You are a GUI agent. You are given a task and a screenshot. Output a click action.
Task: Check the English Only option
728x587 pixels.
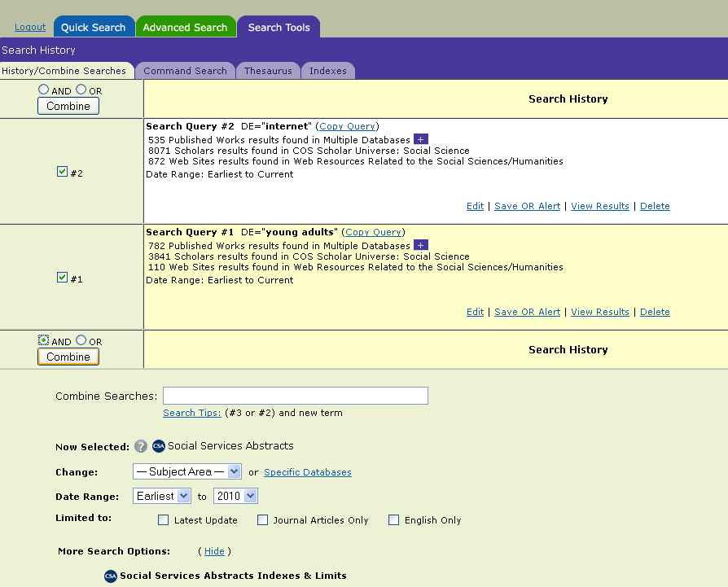pos(393,519)
